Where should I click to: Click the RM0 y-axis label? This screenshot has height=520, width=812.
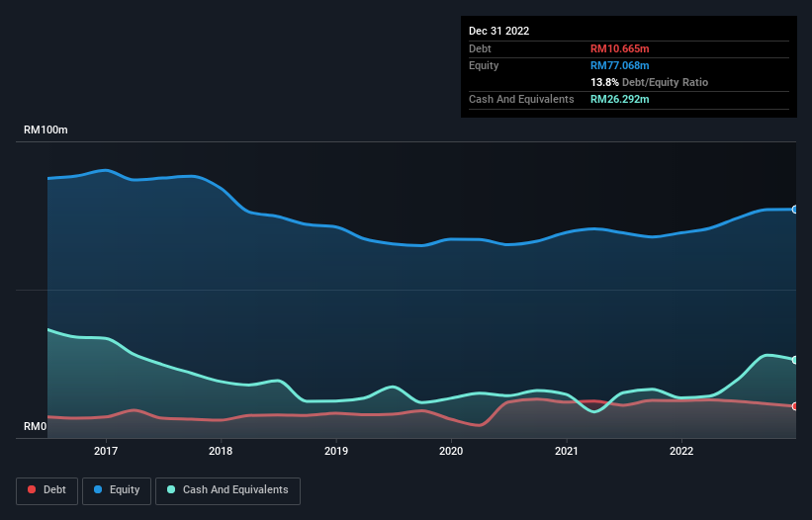(36, 427)
